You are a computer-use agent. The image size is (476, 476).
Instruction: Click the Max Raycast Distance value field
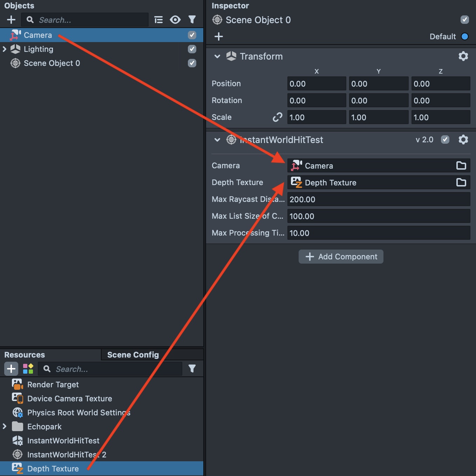pos(378,199)
